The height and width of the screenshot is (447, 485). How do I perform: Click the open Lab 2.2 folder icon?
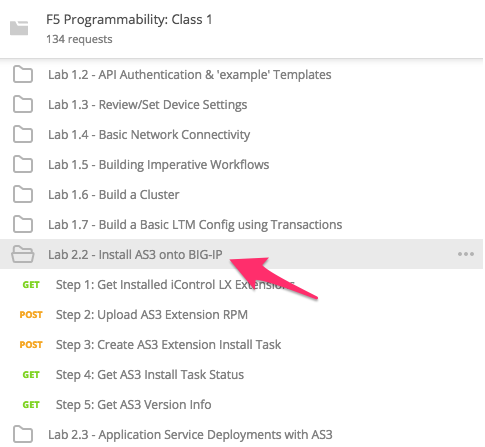[23, 254]
